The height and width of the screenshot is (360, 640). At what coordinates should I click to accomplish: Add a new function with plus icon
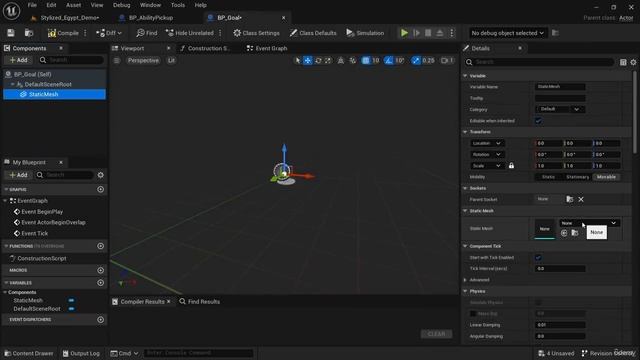[x=100, y=246]
